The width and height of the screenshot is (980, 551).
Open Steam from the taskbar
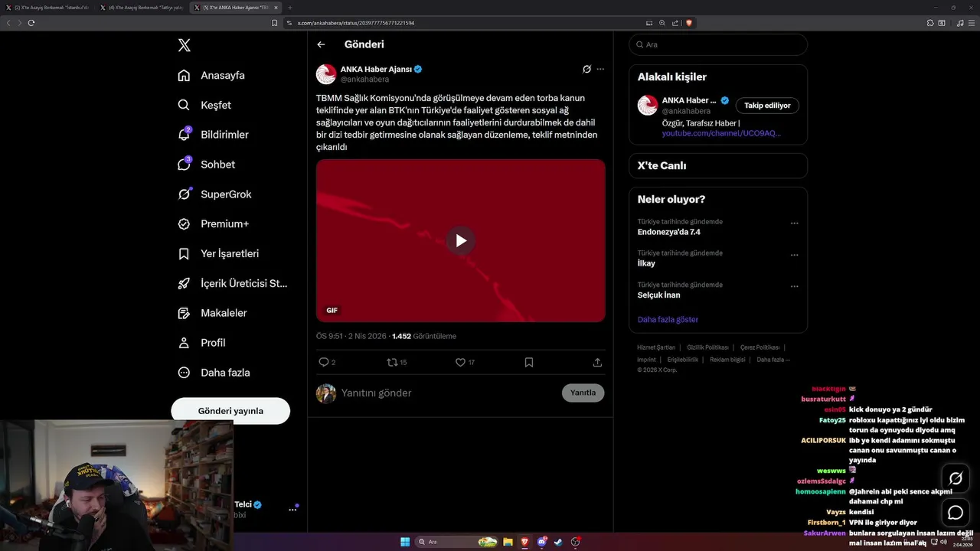(x=559, y=542)
